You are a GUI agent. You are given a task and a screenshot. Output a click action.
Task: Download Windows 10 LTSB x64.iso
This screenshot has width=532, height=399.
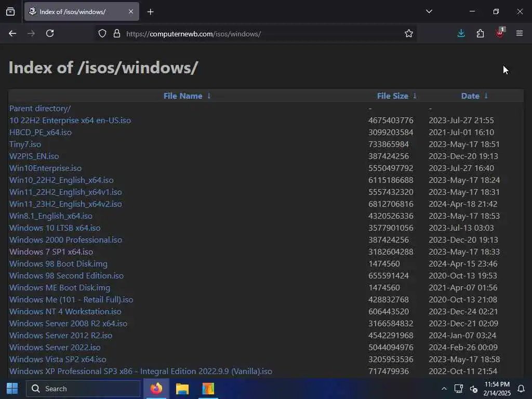(55, 228)
